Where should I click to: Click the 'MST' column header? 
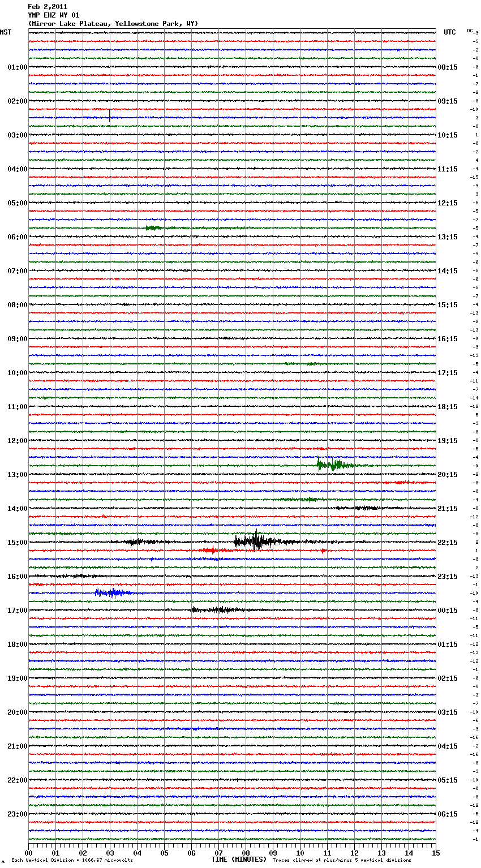coord(6,32)
